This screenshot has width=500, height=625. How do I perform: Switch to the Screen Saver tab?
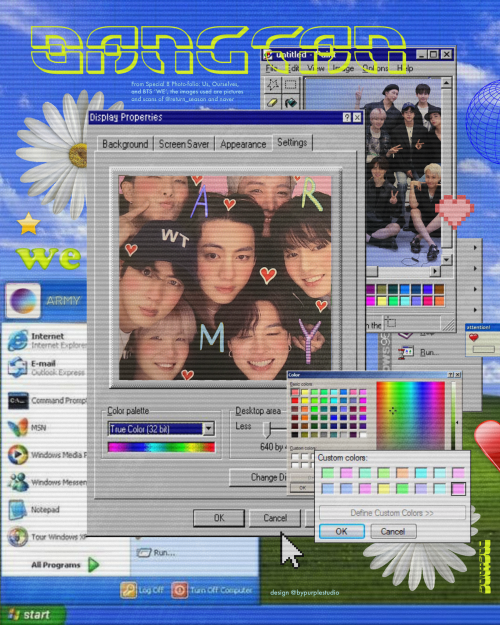184,144
